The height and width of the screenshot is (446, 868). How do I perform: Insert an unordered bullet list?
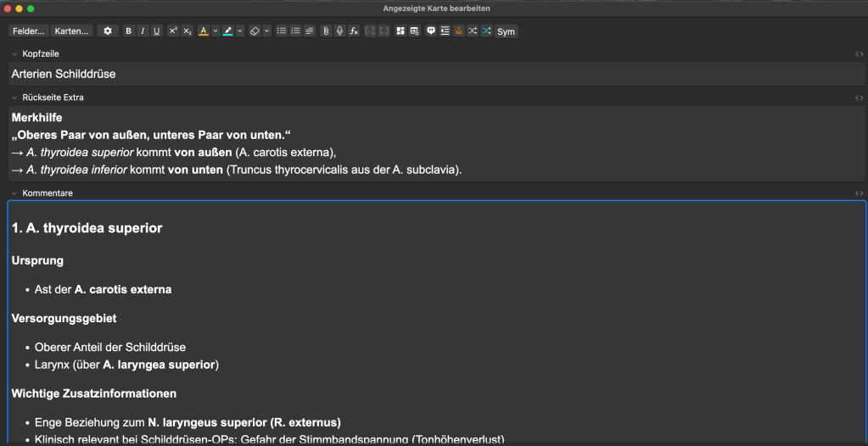[282, 31]
